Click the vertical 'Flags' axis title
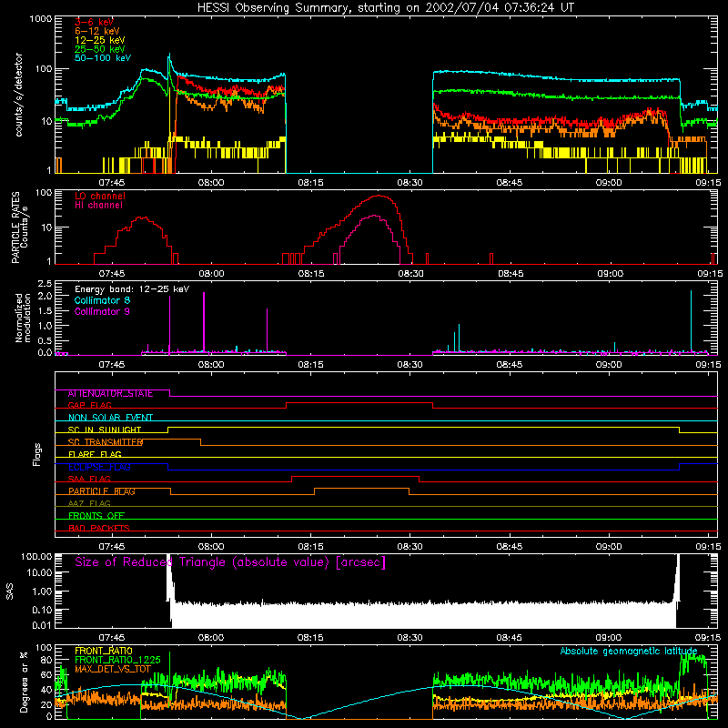 [x=37, y=454]
